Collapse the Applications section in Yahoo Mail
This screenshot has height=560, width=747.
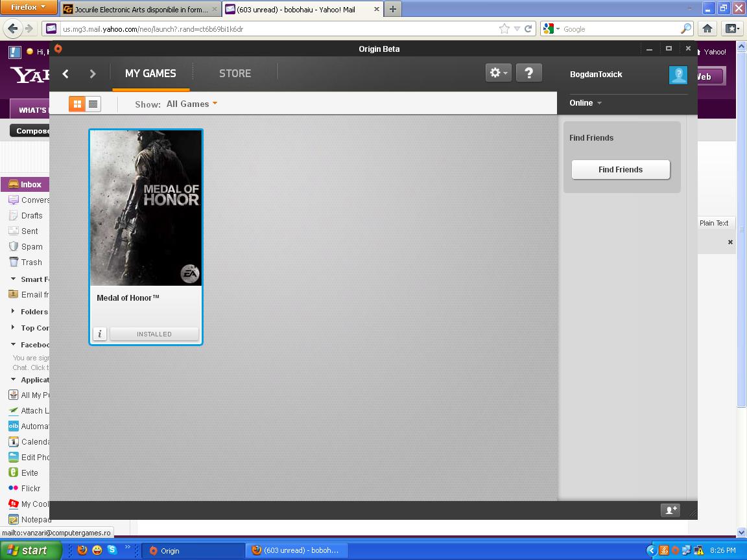[x=14, y=380]
